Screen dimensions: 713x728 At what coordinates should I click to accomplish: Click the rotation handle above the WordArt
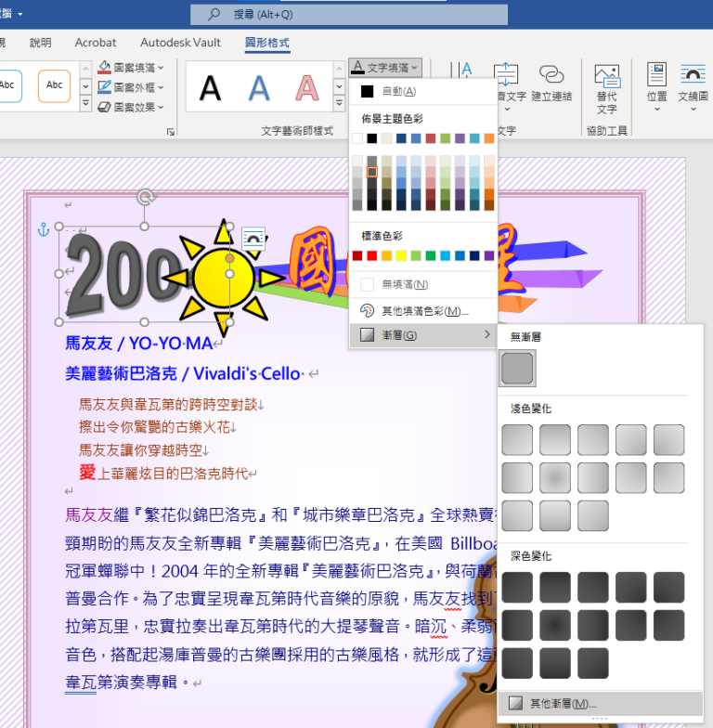point(145,197)
